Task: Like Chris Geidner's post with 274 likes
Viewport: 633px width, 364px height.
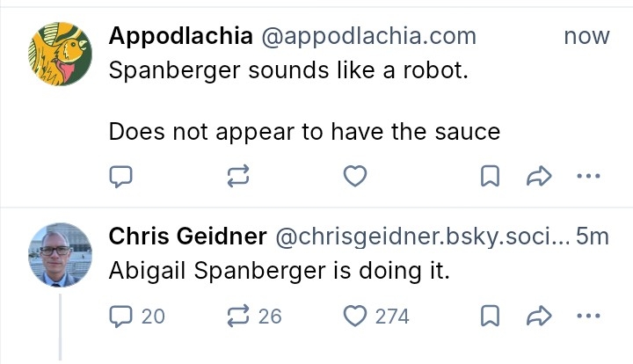Action: [x=354, y=316]
